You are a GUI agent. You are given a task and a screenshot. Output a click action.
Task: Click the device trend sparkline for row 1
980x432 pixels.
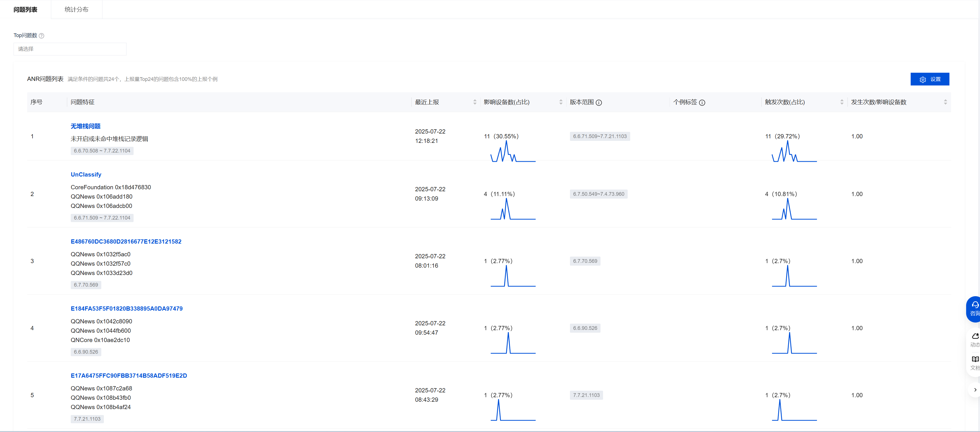[x=513, y=152]
